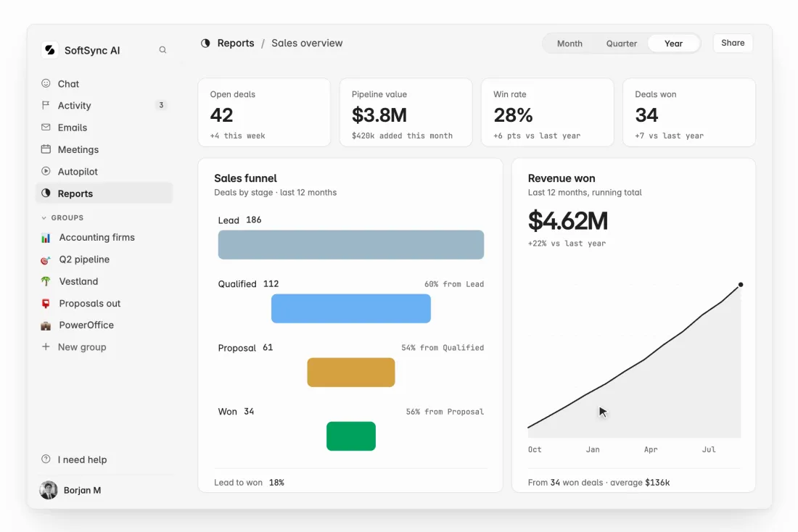Click the GROUPS section label

[x=67, y=217]
